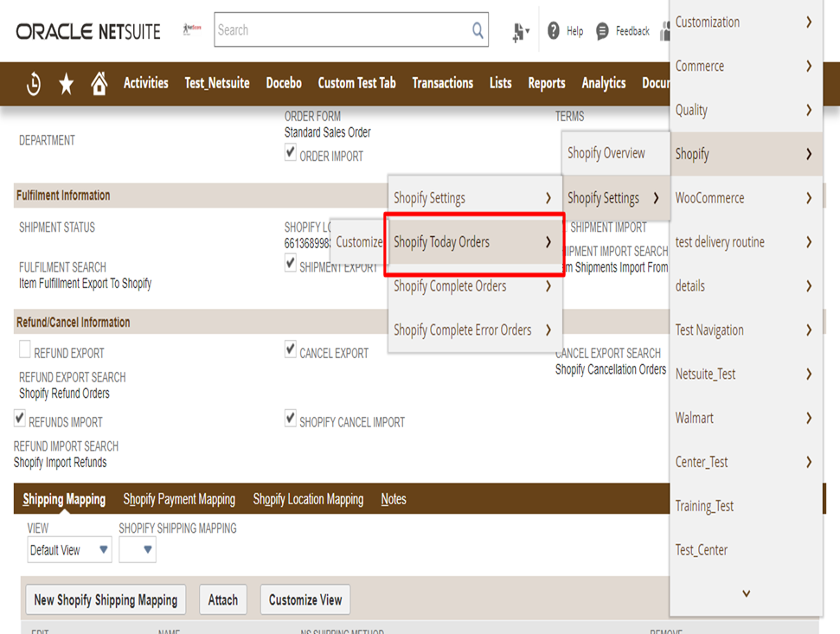
Task: Switch to the Notes tab
Action: tap(394, 499)
